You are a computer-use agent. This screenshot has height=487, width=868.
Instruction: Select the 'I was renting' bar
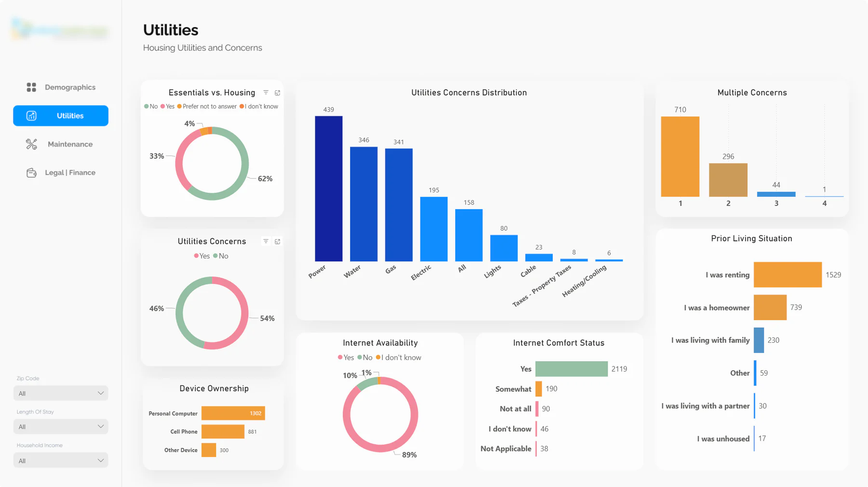pyautogui.click(x=788, y=275)
